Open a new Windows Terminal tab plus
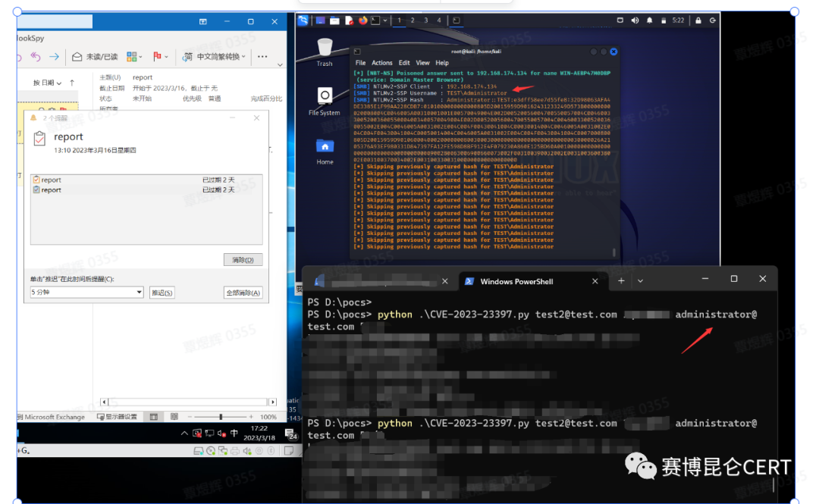Viewport: 819px width, 504px height. tap(621, 281)
